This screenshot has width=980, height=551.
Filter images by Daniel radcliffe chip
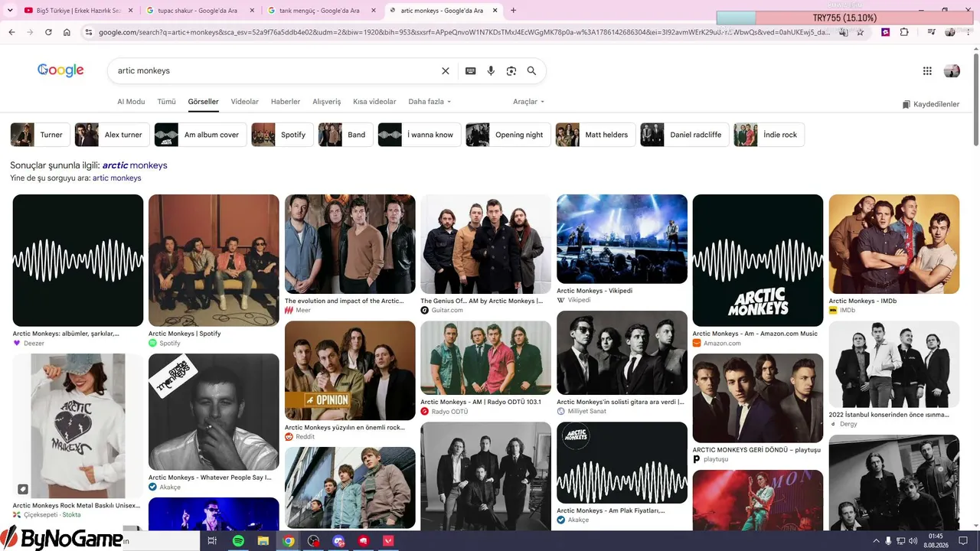684,135
